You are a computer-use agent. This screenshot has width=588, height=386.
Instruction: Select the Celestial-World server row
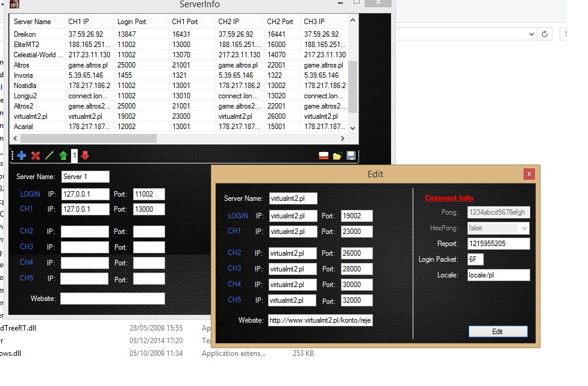pos(180,55)
